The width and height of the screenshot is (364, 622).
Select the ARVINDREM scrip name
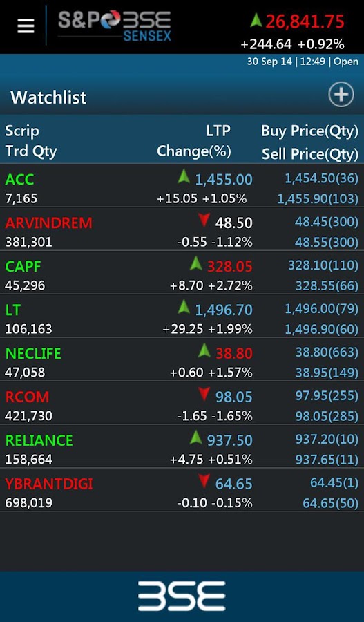48,223
